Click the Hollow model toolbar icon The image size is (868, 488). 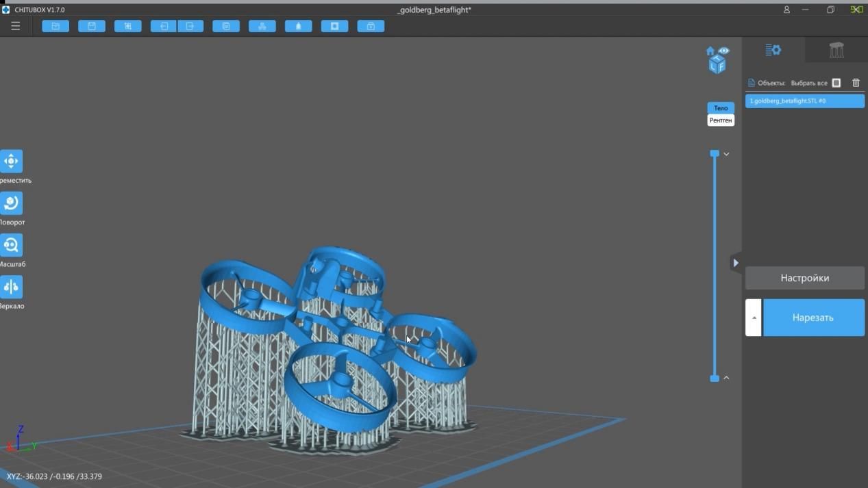[334, 26]
